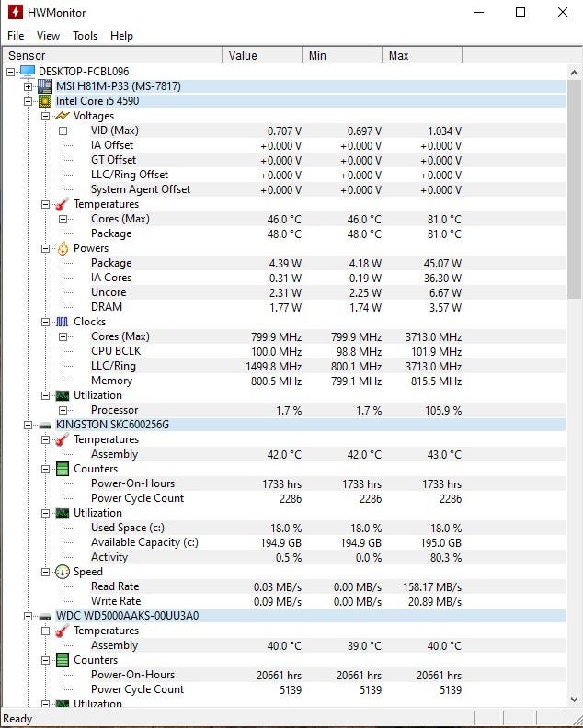Expand the Cores (Max) clocks entry
The height and width of the screenshot is (728, 583).
63,336
